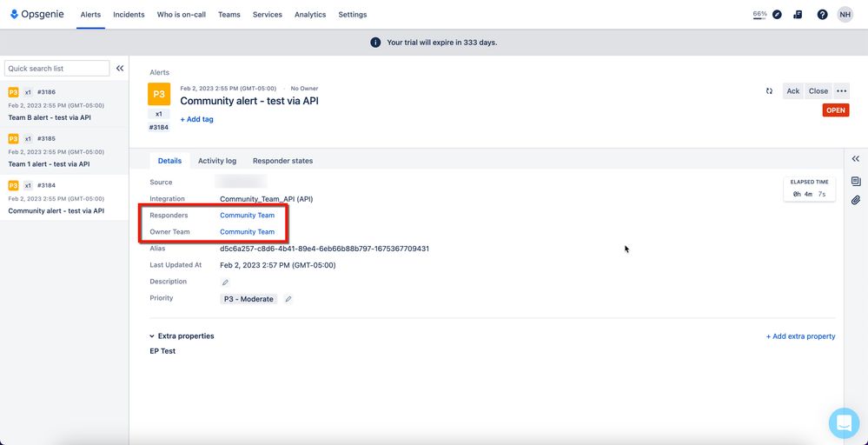
Task: Click the alert alias value text
Action: [x=324, y=249]
